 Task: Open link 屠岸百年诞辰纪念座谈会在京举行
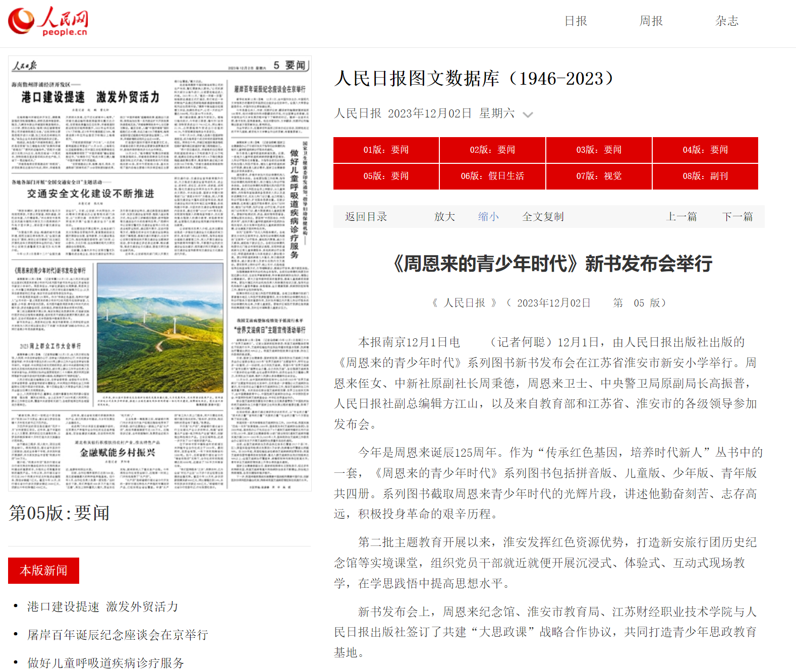click(x=118, y=635)
